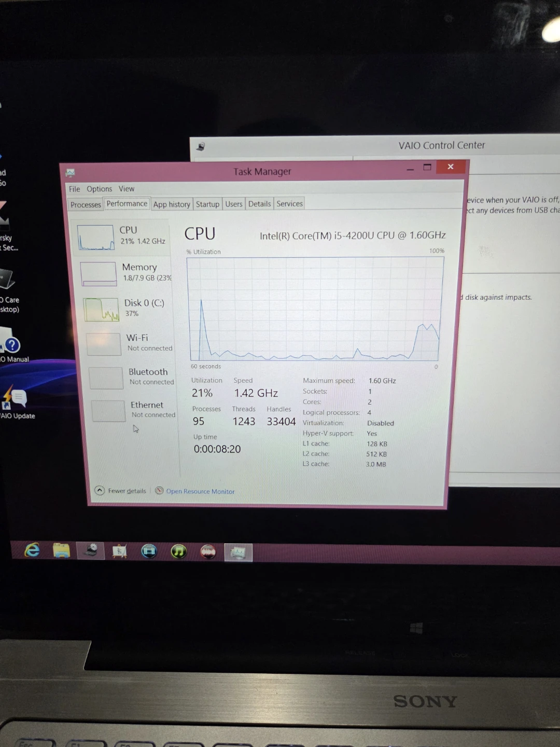
Task: Click the L1 cache 128 KB value
Action: (x=377, y=444)
